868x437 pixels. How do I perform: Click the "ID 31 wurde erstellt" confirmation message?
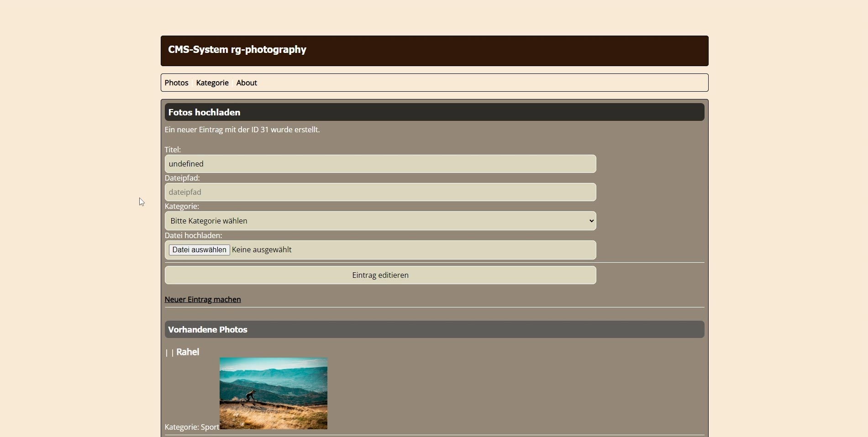242,130
